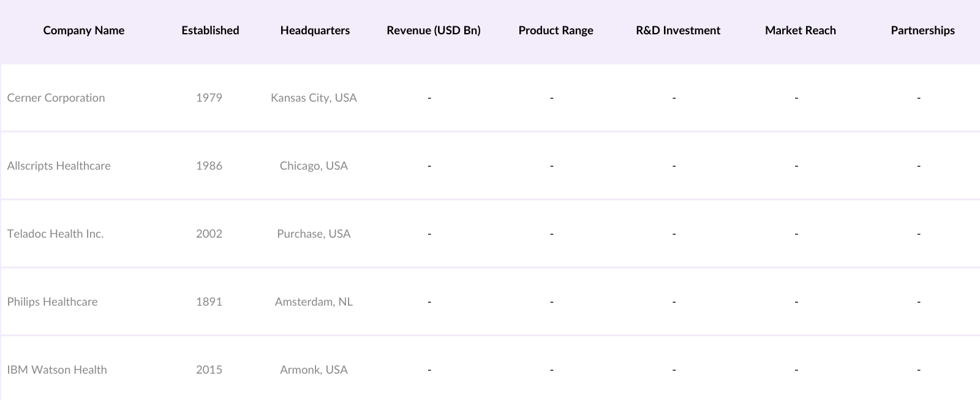This screenshot has height=400, width=980.
Task: Select the Headquarters column header
Action: click(315, 31)
